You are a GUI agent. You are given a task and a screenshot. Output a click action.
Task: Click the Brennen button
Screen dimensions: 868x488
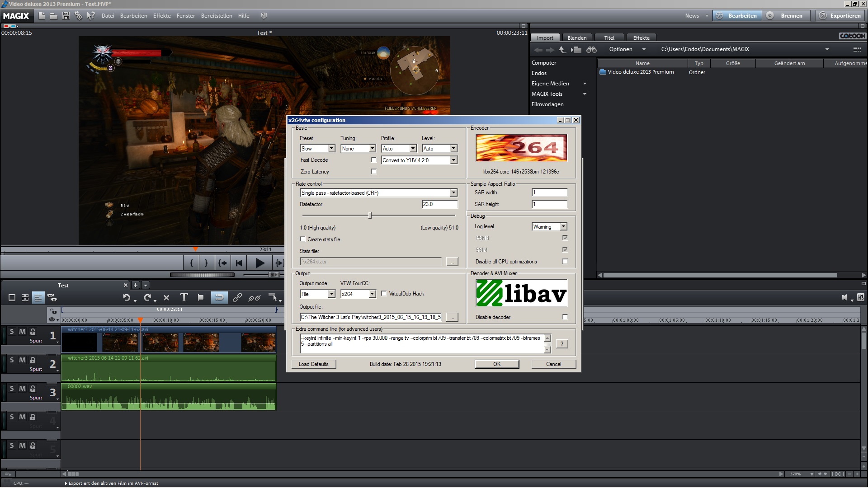point(787,16)
